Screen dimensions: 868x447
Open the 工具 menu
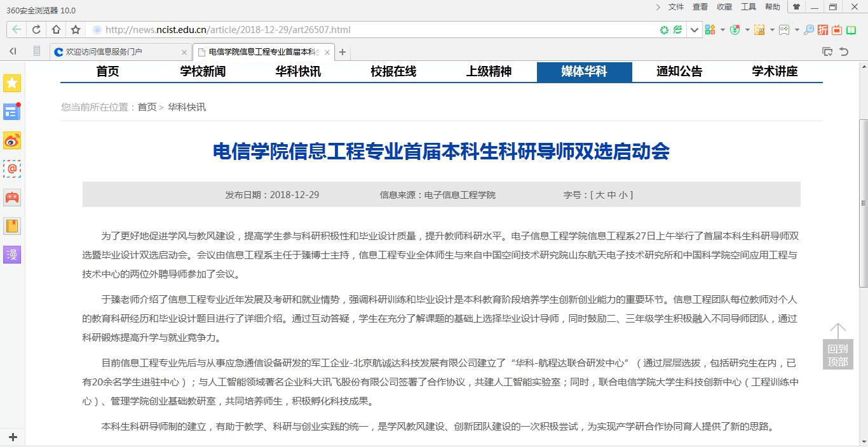click(749, 7)
